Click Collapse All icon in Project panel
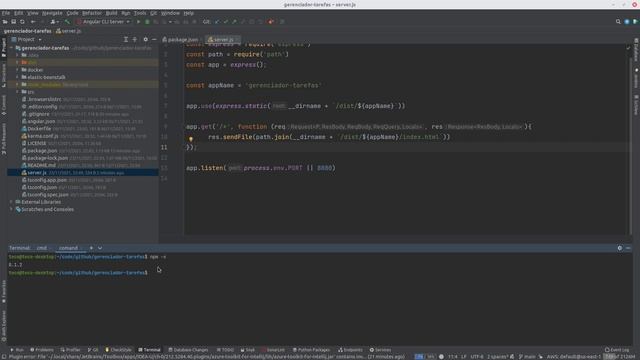640x360 pixels. 135,40
